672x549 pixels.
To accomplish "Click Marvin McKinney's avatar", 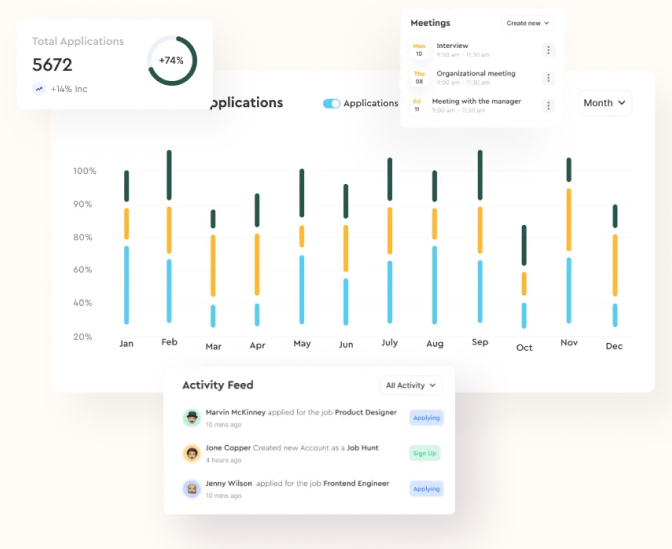I will [x=191, y=418].
